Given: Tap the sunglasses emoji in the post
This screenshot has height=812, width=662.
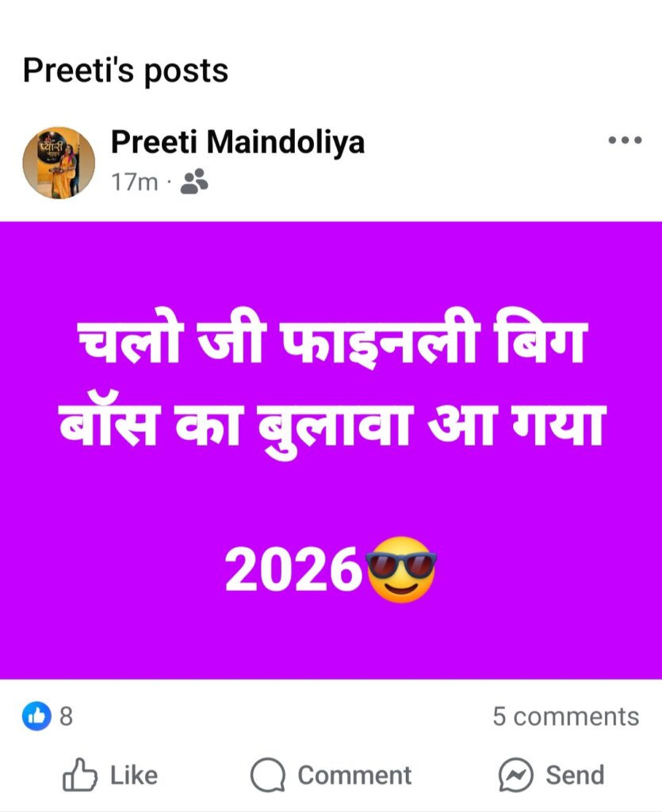Looking at the screenshot, I should (401, 569).
